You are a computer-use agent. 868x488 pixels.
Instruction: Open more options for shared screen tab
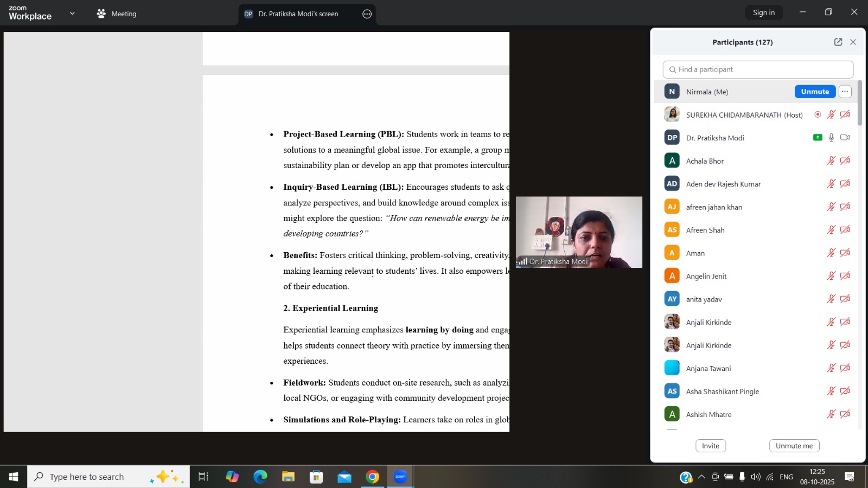tap(367, 14)
